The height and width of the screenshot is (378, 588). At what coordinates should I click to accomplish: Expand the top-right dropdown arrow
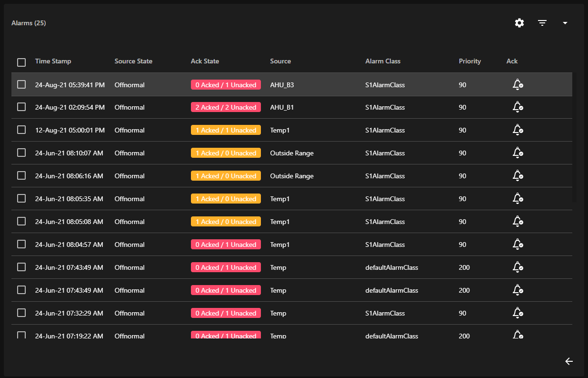pos(565,23)
